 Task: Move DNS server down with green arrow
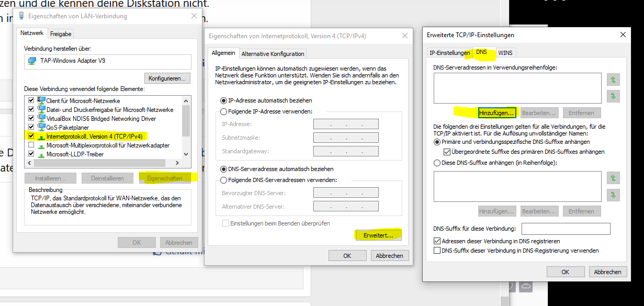[x=613, y=96]
